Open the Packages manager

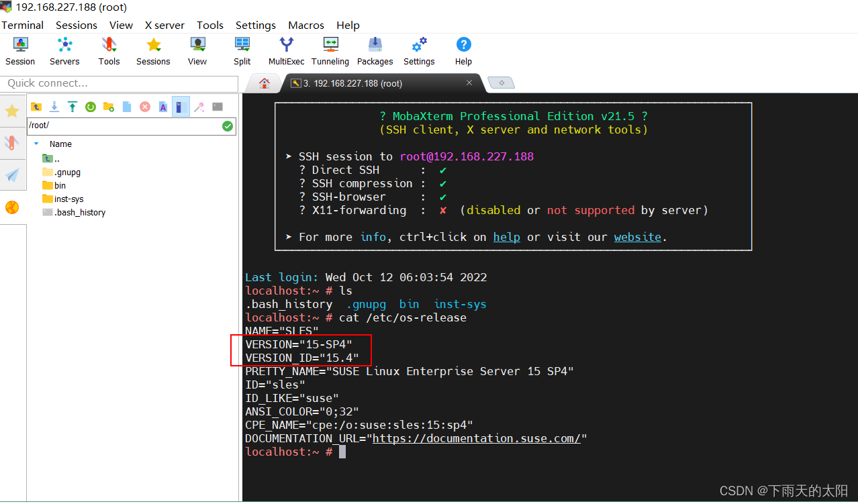tap(375, 50)
